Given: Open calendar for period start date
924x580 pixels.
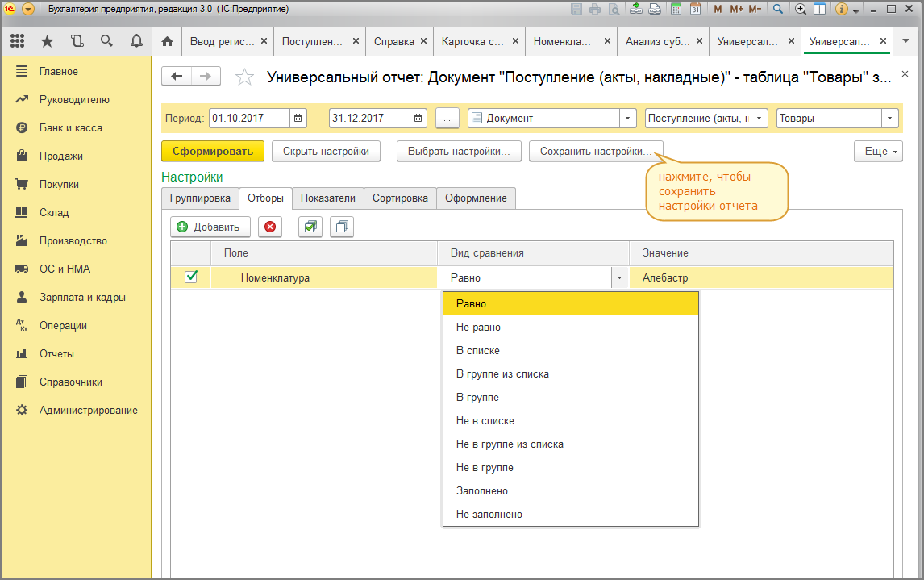Looking at the screenshot, I should click(x=299, y=119).
